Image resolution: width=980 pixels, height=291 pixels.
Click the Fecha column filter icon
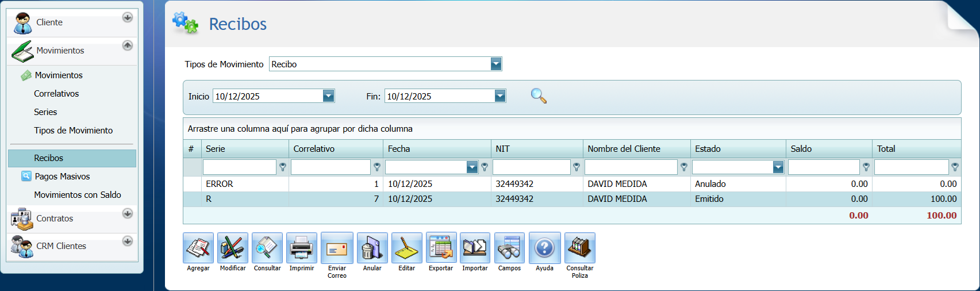pyautogui.click(x=485, y=167)
